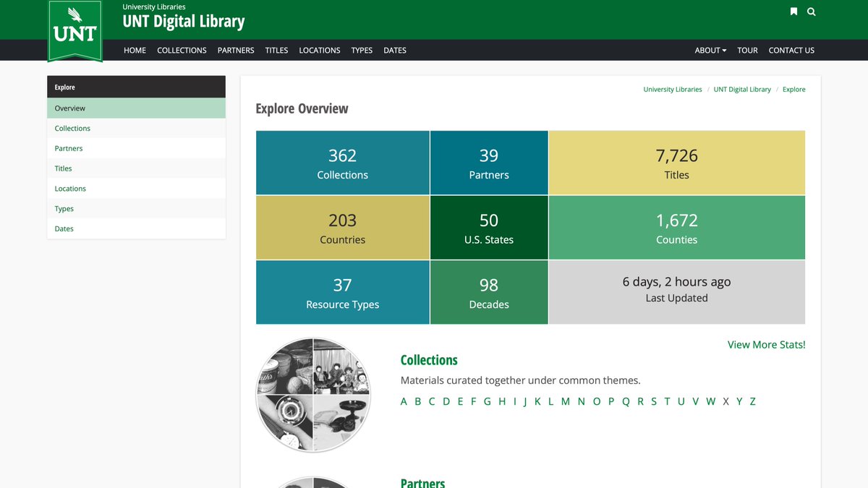The height and width of the screenshot is (488, 868).
Task: Open the 1,672 Counties stat tile
Action: pos(677,228)
